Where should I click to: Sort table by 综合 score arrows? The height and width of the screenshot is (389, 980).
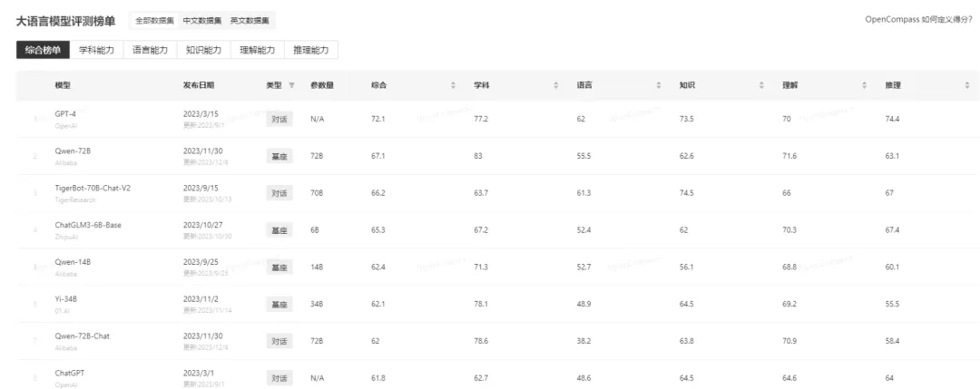[453, 85]
